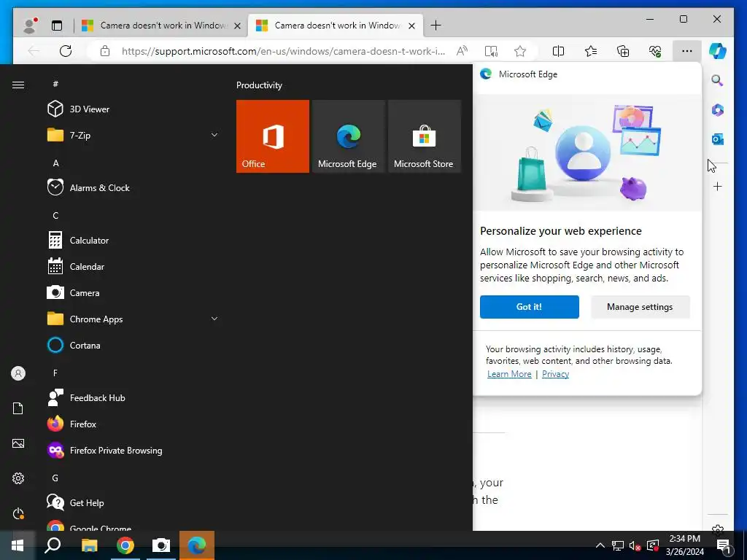
Task: Open taskbar Search
Action: pos(53,545)
